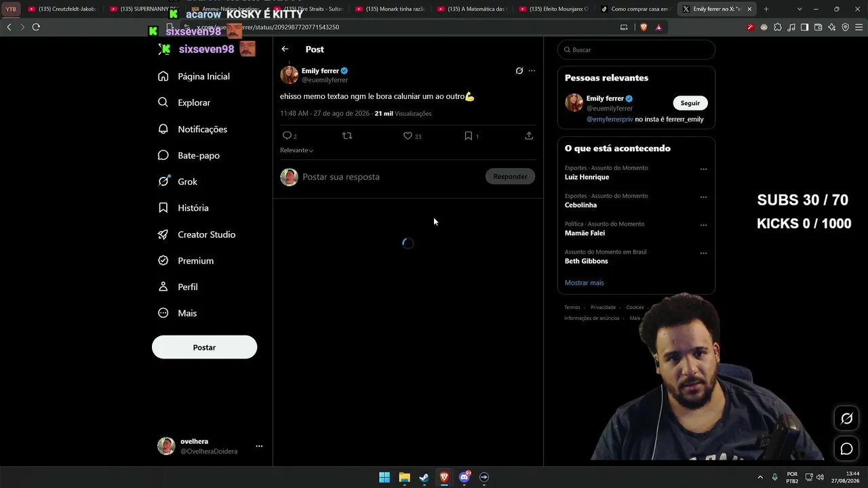868x488 pixels.
Task: Open the Luiz Henrique trending topic
Action: [587, 177]
